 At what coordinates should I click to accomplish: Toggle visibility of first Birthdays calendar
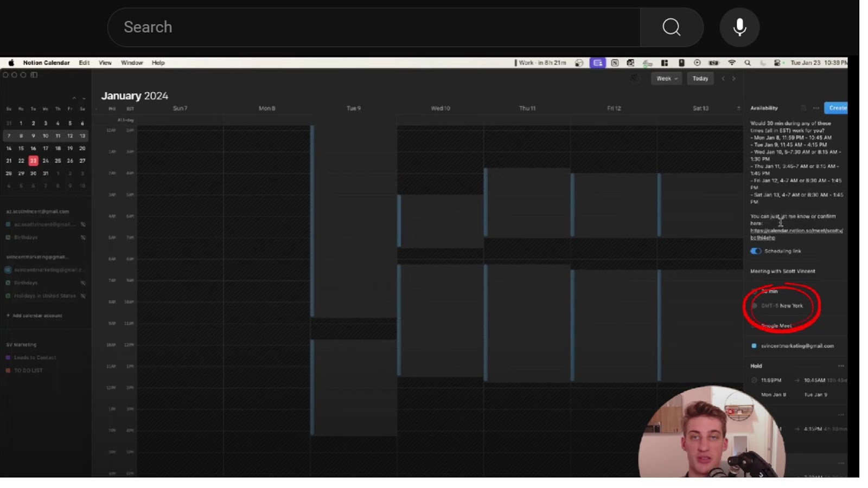(x=83, y=237)
